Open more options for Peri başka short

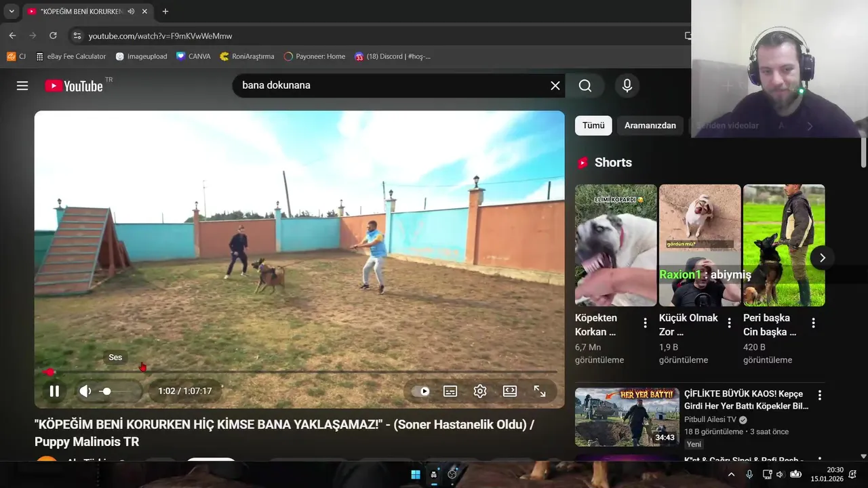[x=814, y=323]
